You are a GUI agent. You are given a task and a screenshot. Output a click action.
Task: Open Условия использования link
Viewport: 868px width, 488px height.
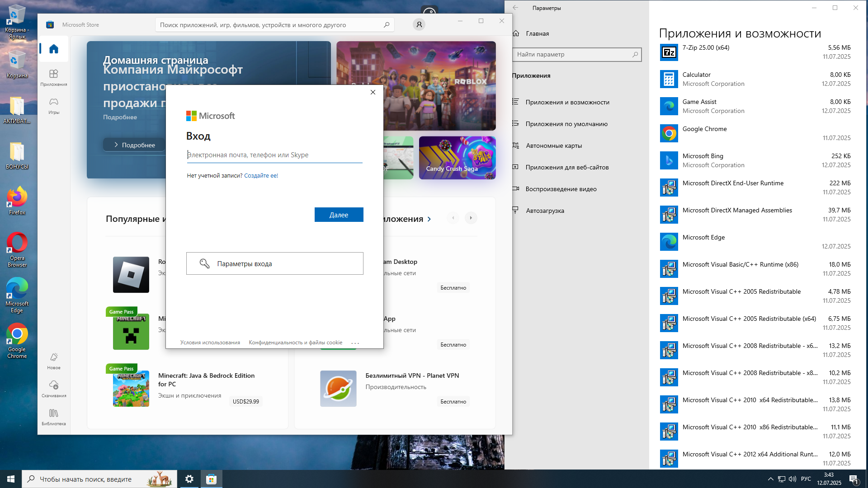click(210, 343)
